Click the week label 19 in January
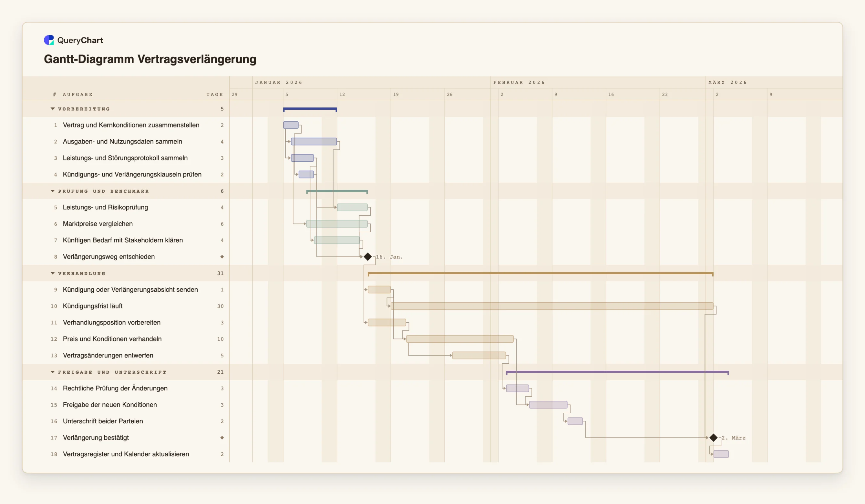 click(x=396, y=94)
